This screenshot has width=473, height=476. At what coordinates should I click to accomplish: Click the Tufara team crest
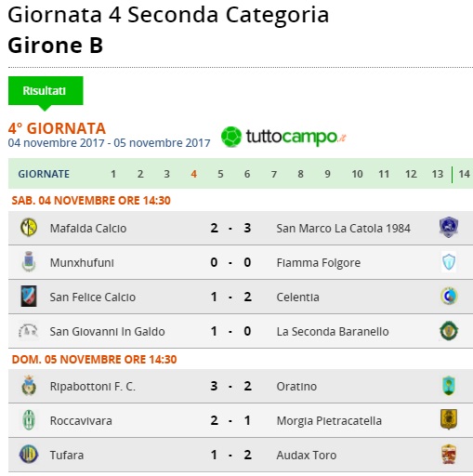tap(29, 455)
